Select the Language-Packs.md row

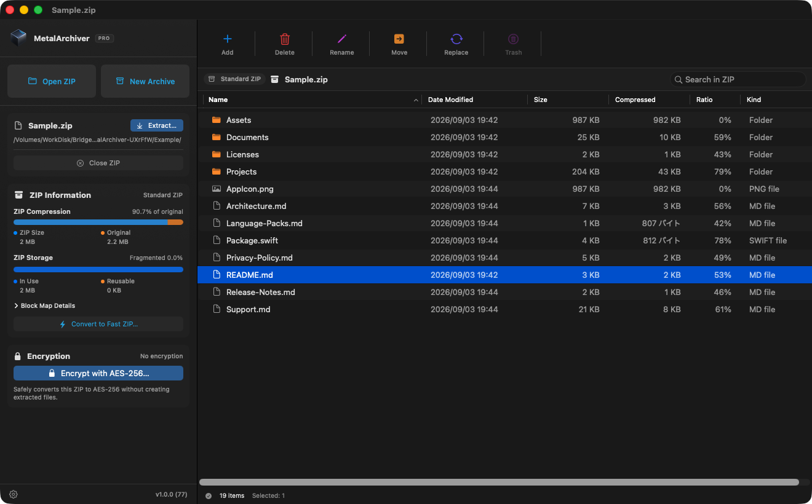(504, 223)
